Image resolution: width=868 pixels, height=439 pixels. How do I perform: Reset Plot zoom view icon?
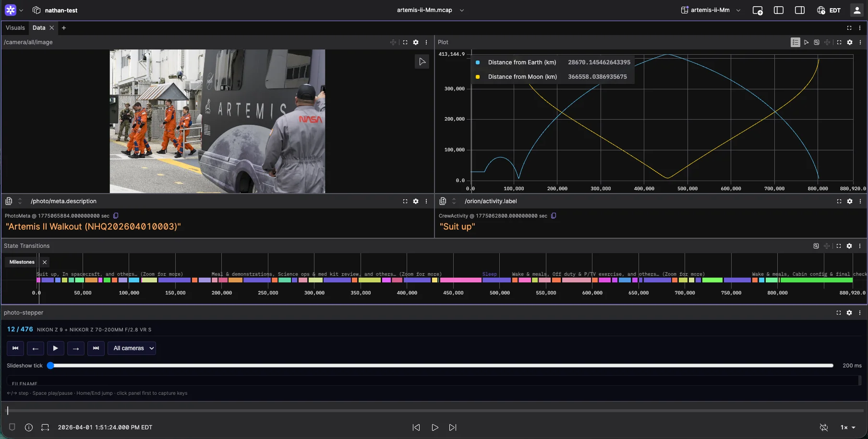pyautogui.click(x=817, y=42)
